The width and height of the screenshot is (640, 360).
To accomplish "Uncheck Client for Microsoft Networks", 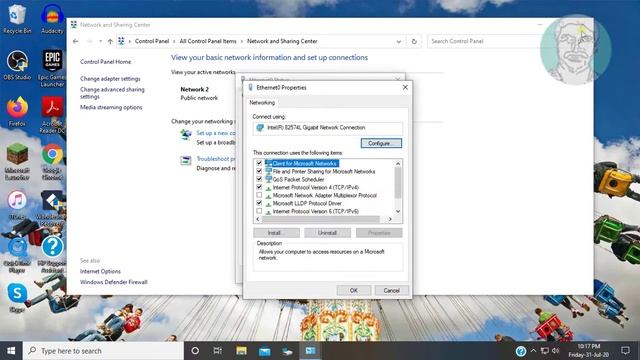I will click(259, 163).
